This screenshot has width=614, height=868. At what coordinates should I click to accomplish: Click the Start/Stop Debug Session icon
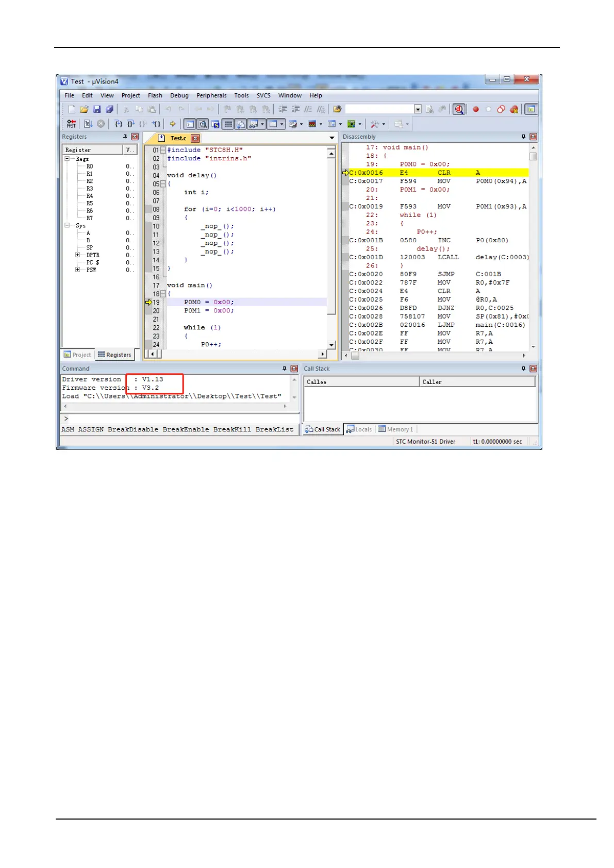(x=459, y=109)
